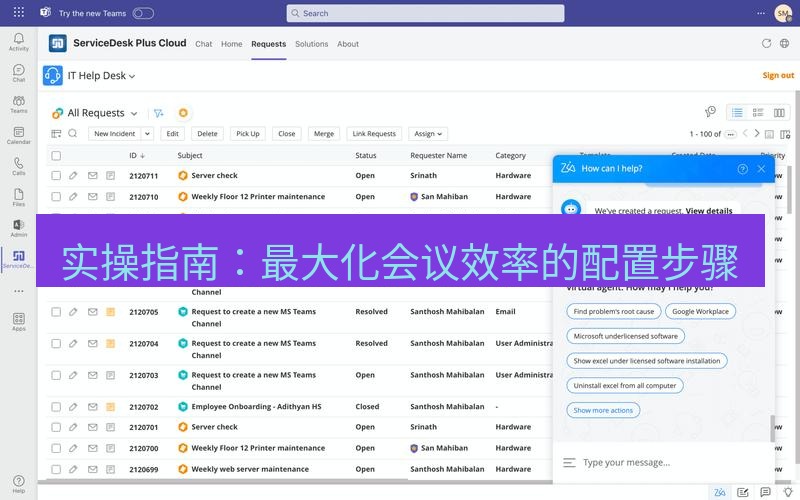Open the Teams app launcher grid
Screen dimensions: 800x500
[19, 12]
